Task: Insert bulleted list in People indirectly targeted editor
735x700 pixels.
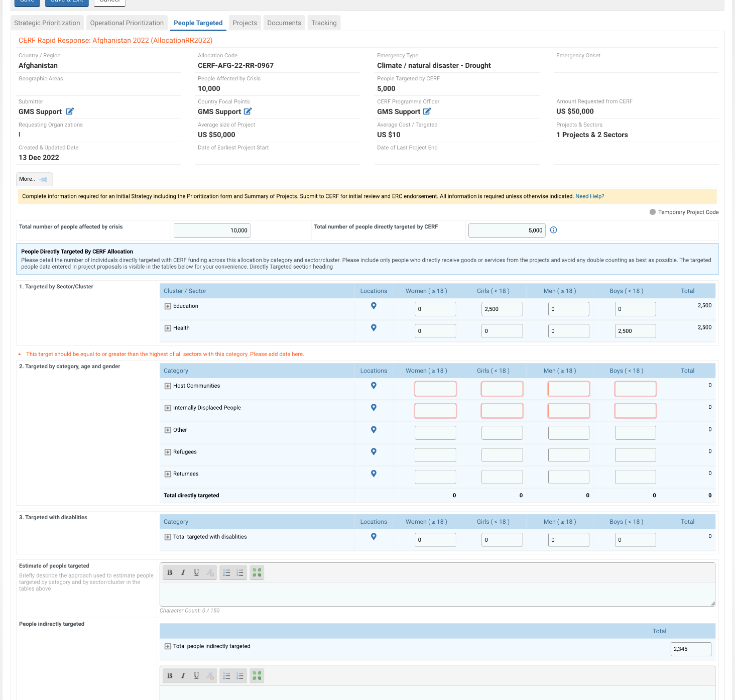Action: (x=226, y=676)
